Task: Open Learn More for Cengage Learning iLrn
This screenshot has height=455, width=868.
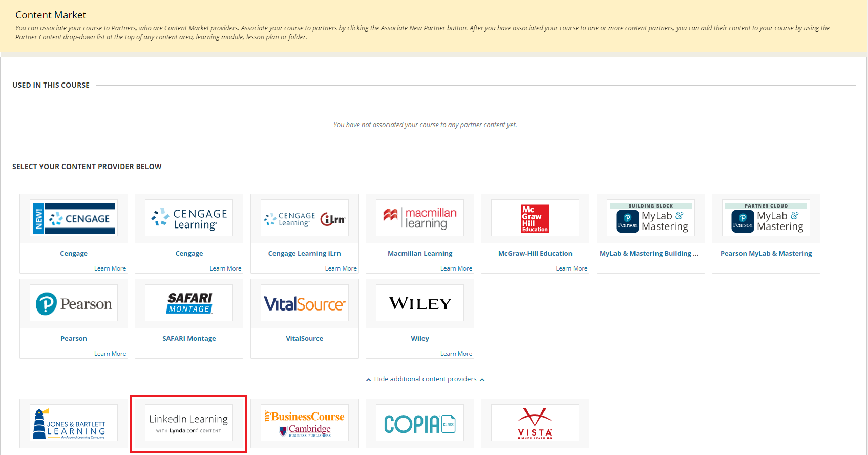Action: point(341,268)
